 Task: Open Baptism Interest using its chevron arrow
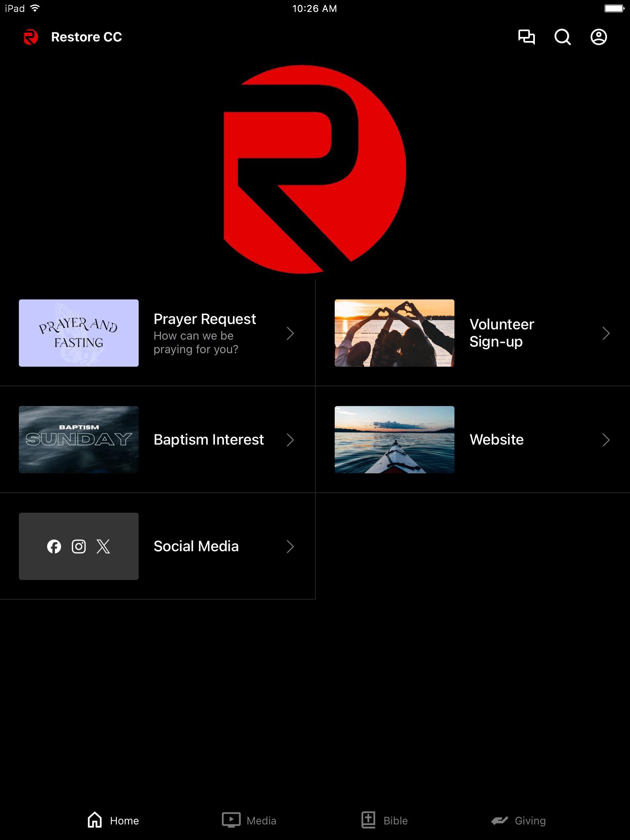[290, 440]
